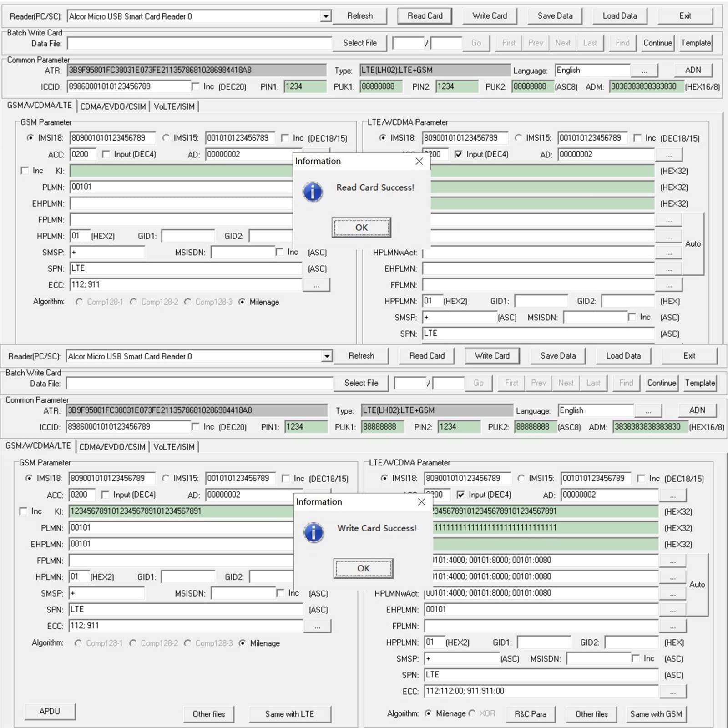Open R&C Para settings
This screenshot has height=728, width=728.
(530, 714)
